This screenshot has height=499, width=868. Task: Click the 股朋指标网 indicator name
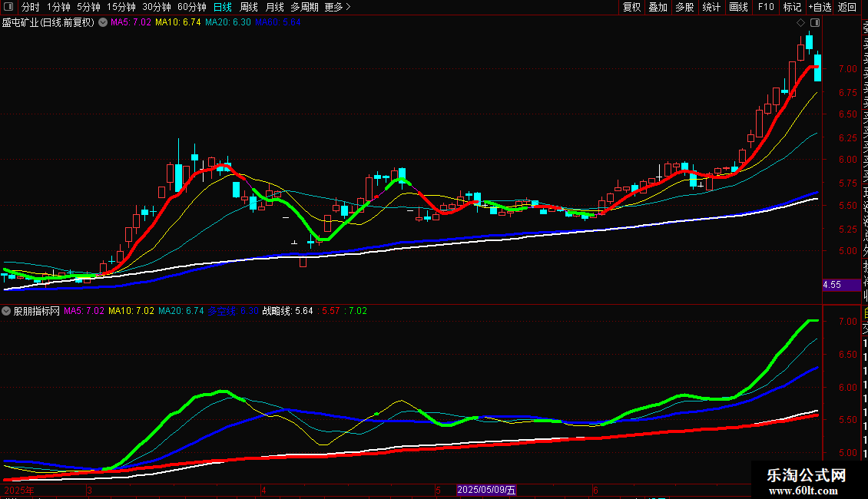[37, 312]
